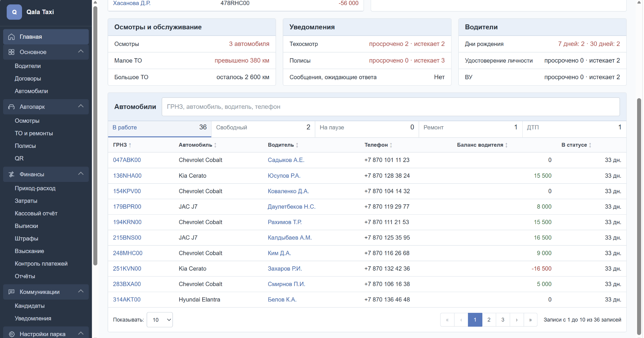The width and height of the screenshot is (644, 338).
Task: Go to page 3 of vehicles
Action: tap(503, 320)
